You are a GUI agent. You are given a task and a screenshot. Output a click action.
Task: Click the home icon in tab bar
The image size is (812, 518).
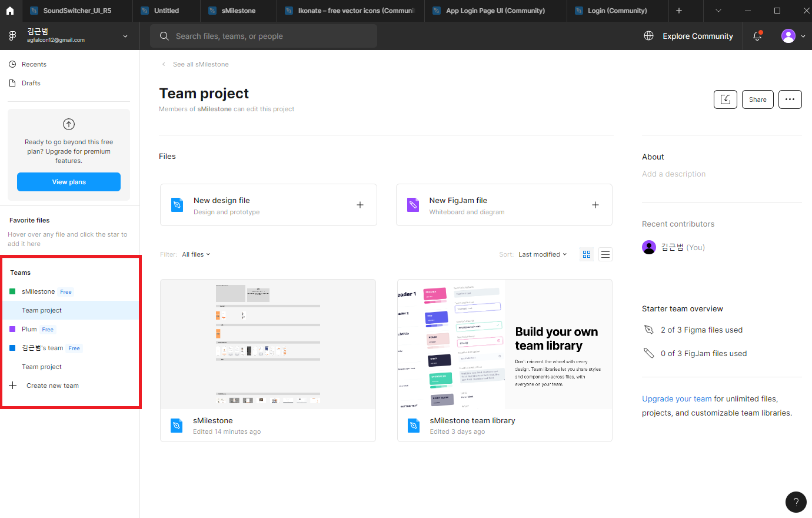click(x=10, y=11)
